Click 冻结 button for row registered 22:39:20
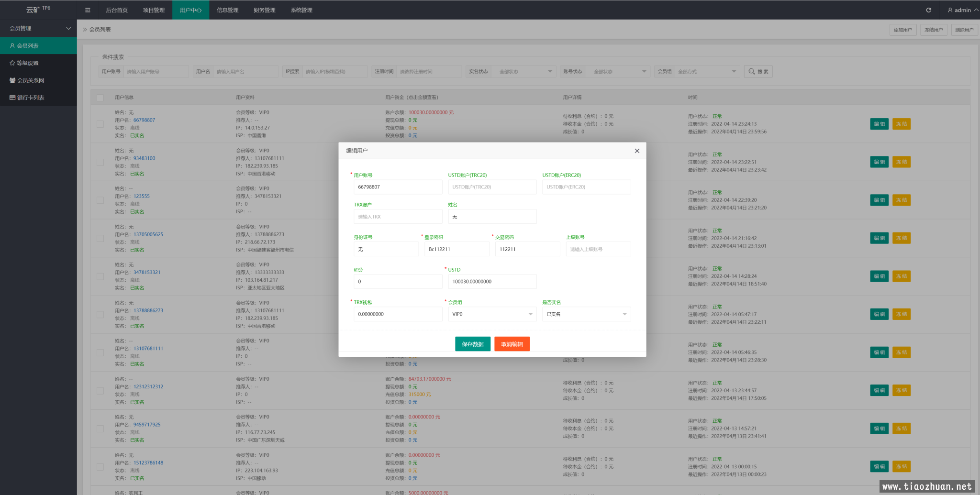The image size is (980, 495). [x=902, y=200]
